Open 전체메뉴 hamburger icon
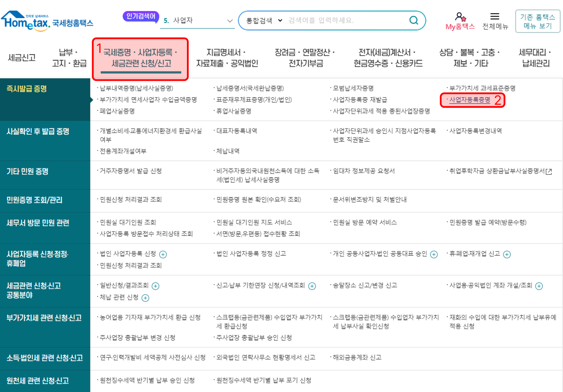Image resolution: width=563 pixels, height=392 pixels. pos(495,16)
